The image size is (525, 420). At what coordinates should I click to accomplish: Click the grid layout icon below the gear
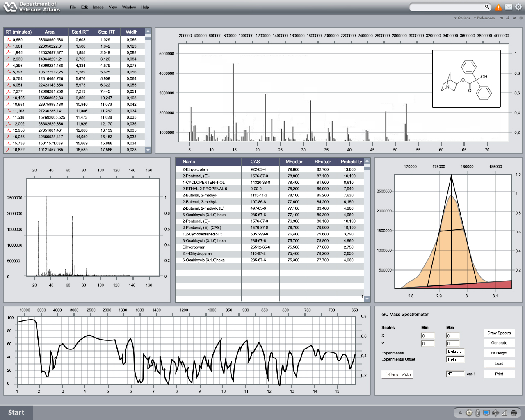pos(521,18)
